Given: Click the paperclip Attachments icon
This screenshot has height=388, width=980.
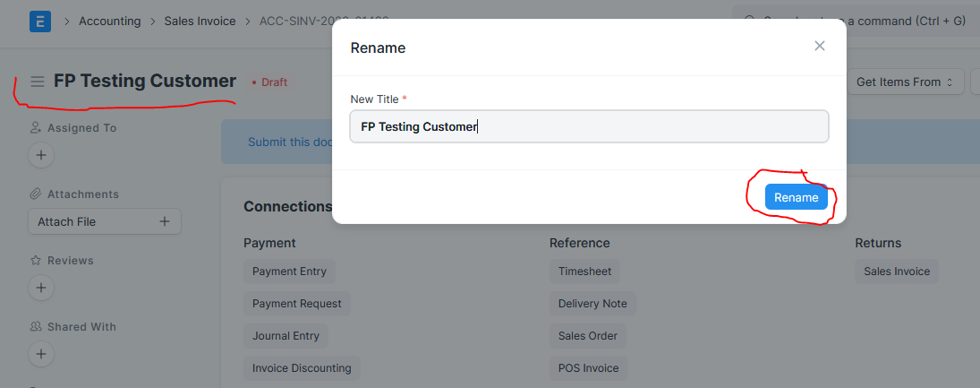Looking at the screenshot, I should [36, 194].
